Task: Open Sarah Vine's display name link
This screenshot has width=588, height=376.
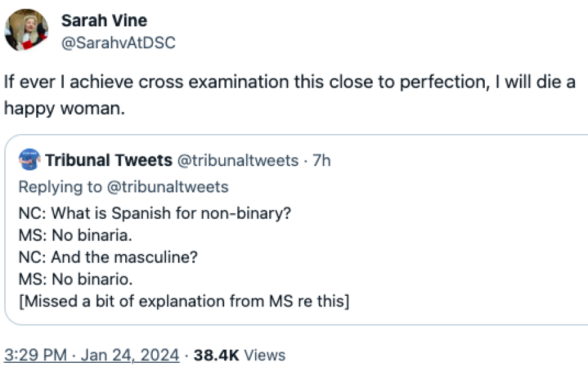Action: click(104, 21)
